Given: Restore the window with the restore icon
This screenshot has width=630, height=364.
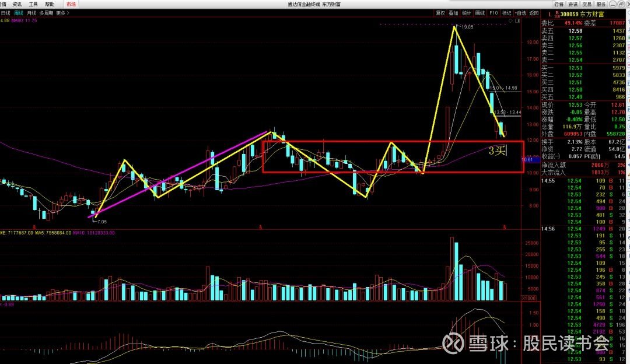Looking at the screenshot, I should tap(621, 4).
